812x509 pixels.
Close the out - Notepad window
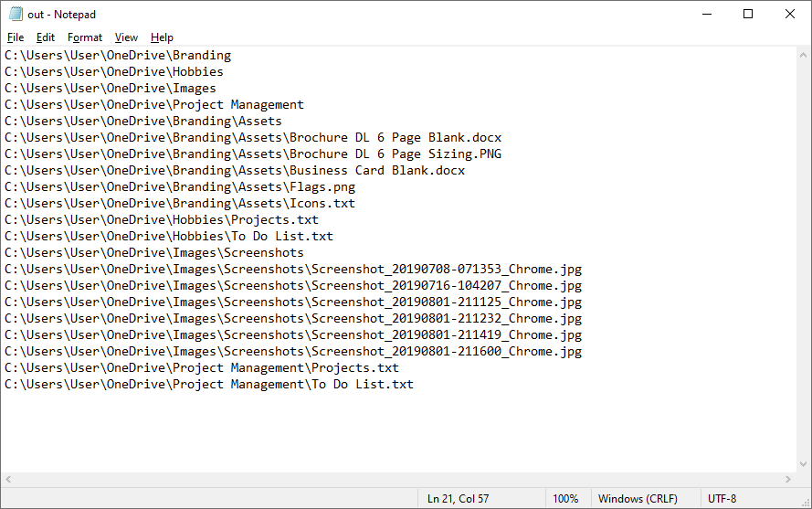pyautogui.click(x=790, y=14)
